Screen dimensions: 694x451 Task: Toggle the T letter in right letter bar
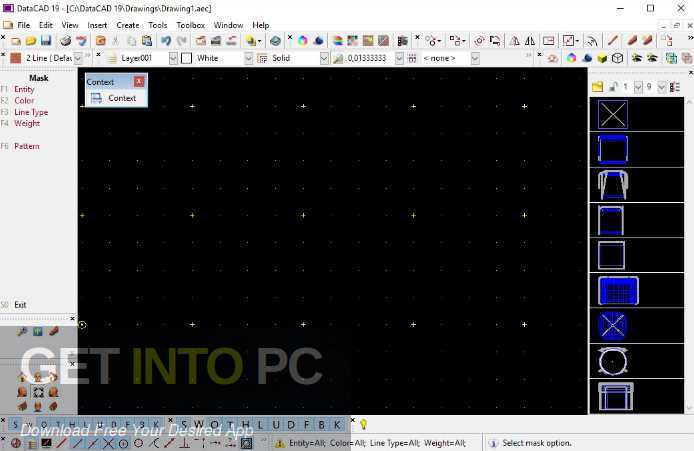click(x=230, y=425)
